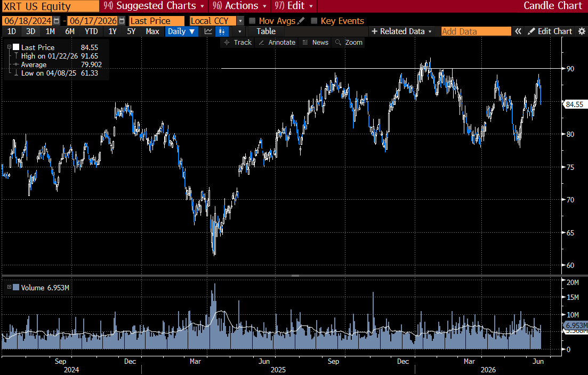Click the 84.55 last price axis label

(x=575, y=104)
